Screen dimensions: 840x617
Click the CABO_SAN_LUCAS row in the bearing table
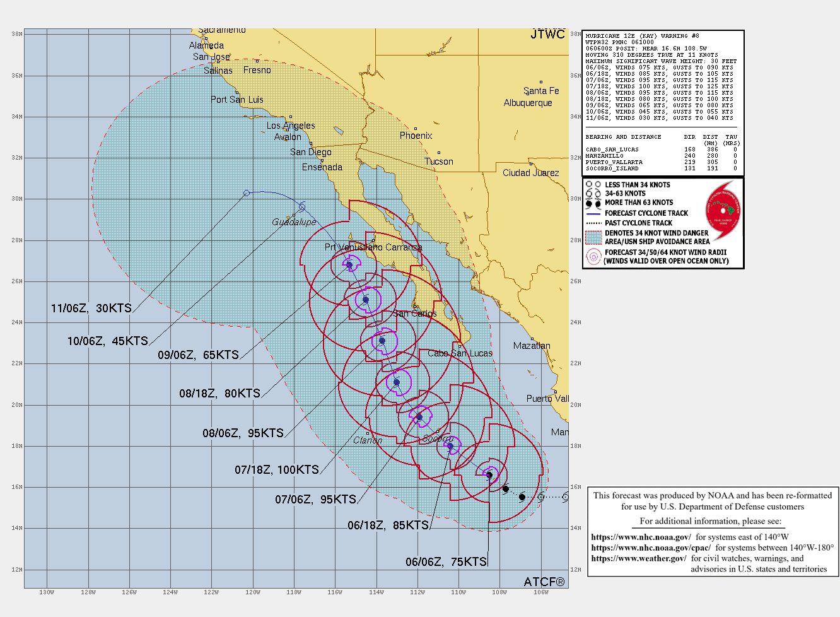coord(661,150)
